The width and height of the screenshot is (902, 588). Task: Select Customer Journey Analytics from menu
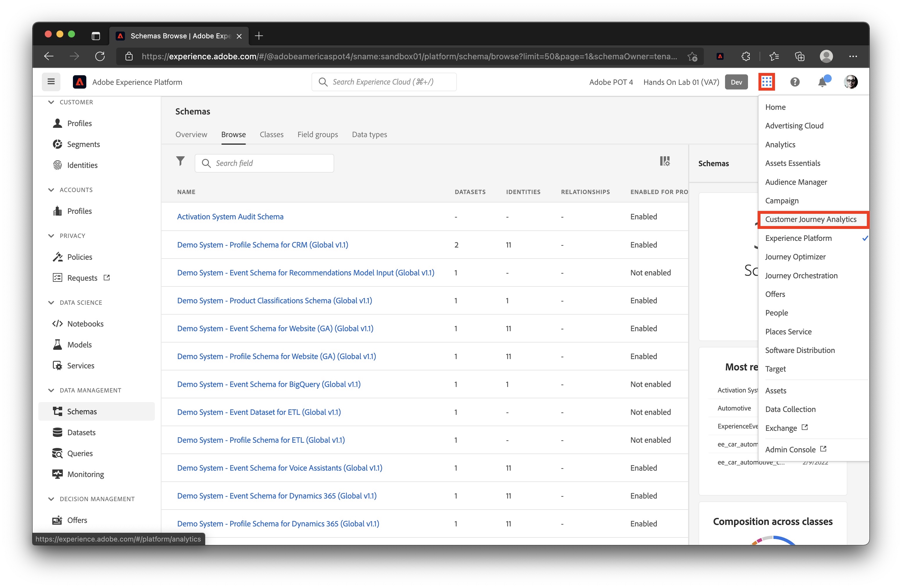(813, 219)
